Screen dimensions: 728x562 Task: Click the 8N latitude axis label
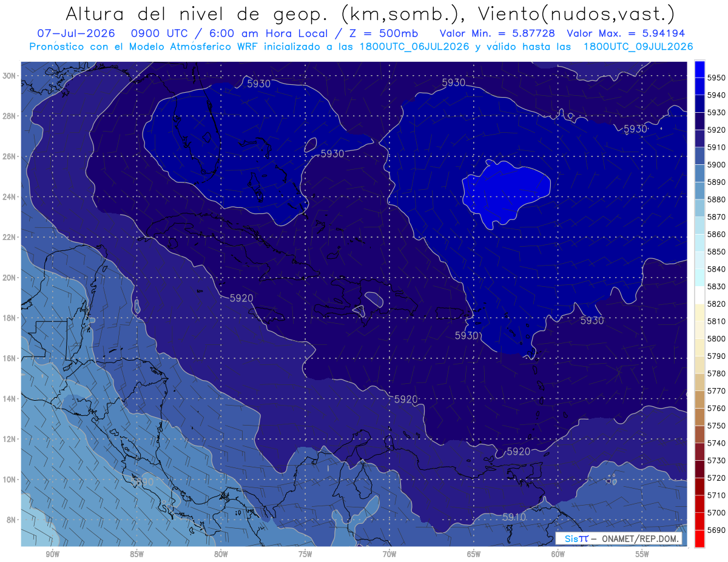(x=12, y=520)
